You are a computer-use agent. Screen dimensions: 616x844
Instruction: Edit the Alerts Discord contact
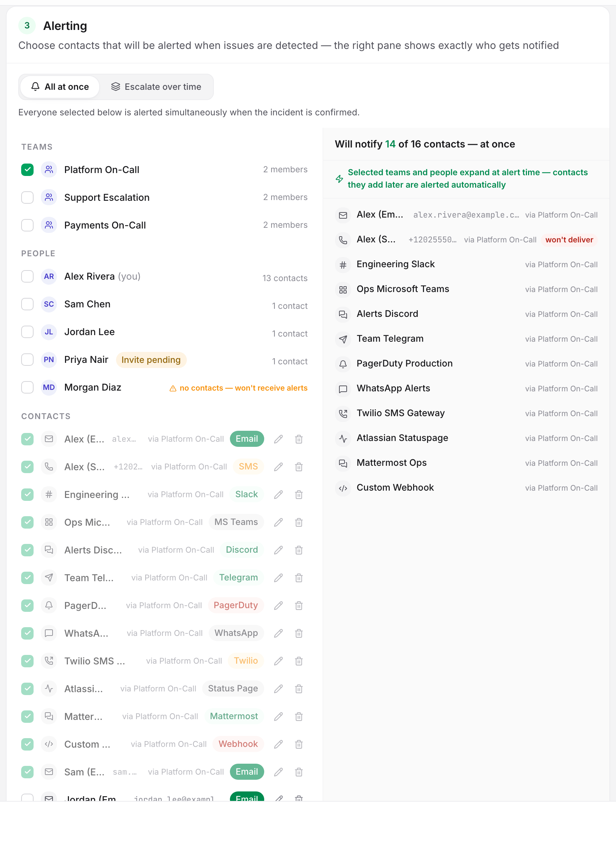coord(278,550)
